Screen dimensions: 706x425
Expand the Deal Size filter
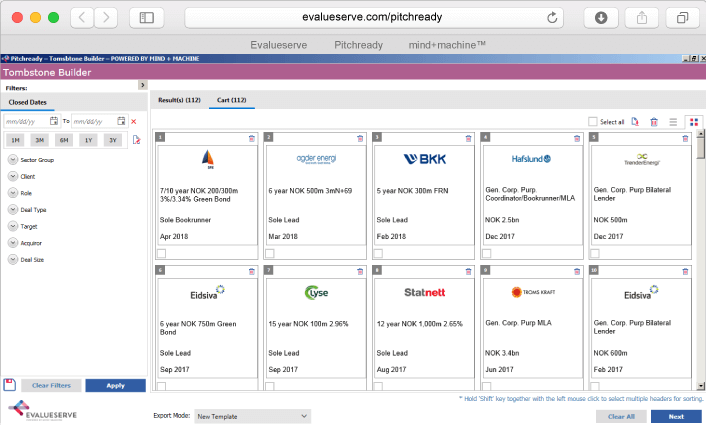(x=13, y=259)
